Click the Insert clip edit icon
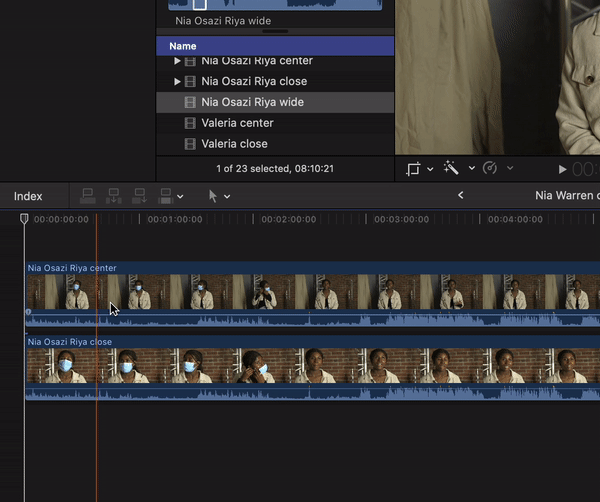This screenshot has height=502, width=600. [113, 196]
